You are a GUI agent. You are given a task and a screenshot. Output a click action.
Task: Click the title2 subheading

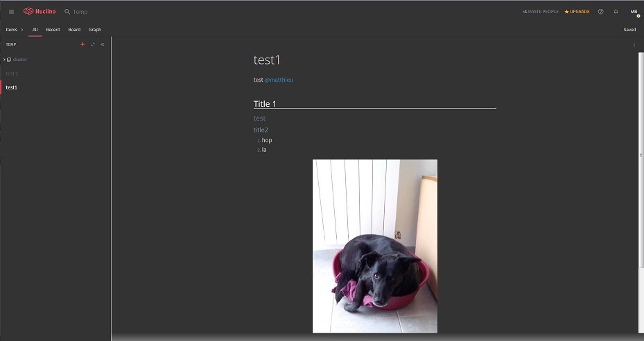(261, 130)
